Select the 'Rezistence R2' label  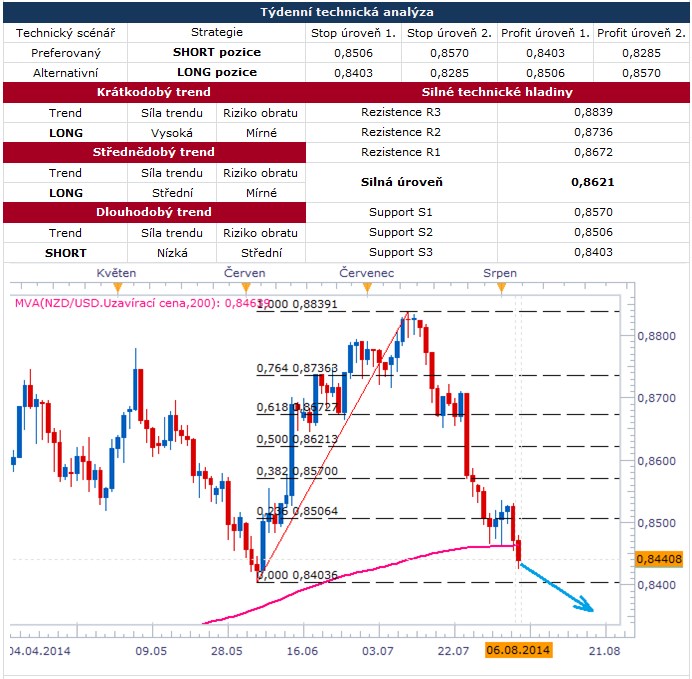tap(401, 132)
